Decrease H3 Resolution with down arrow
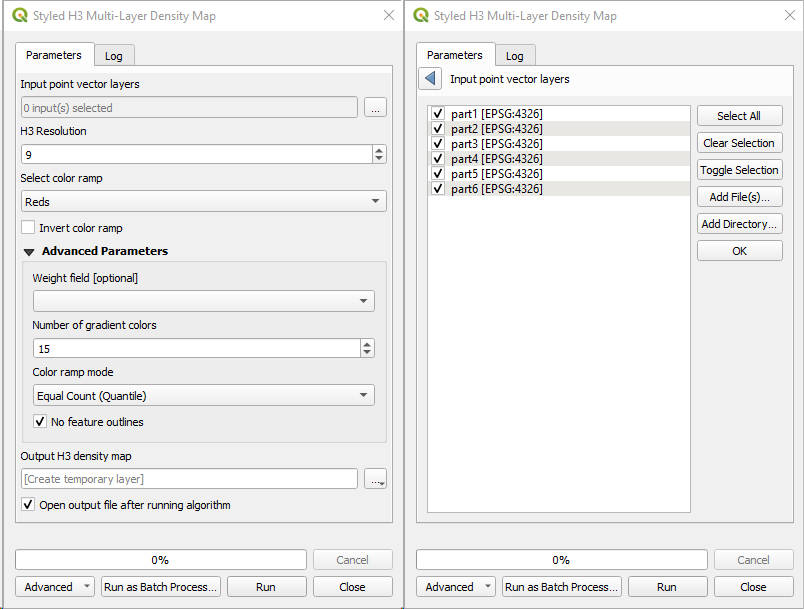The height and width of the screenshot is (609, 804). 379,158
